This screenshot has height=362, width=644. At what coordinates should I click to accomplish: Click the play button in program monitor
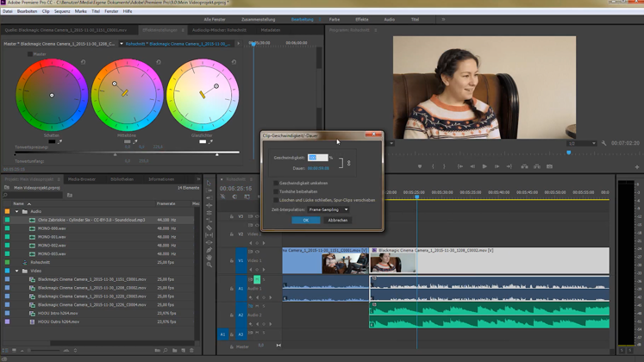(485, 166)
